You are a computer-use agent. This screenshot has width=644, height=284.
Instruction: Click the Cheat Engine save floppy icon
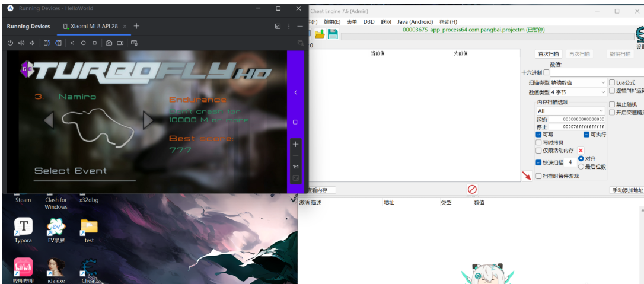(x=333, y=34)
